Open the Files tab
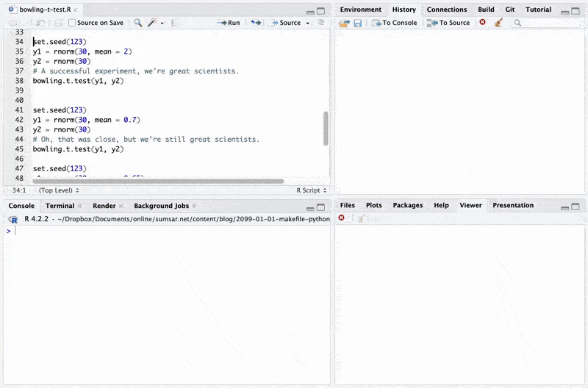The height and width of the screenshot is (388, 588). pos(347,206)
